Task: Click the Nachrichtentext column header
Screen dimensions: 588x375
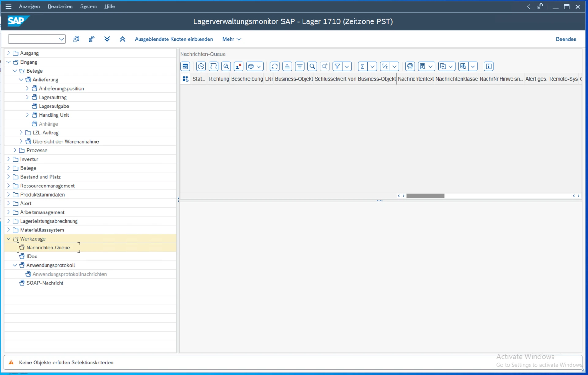Action: (416, 79)
